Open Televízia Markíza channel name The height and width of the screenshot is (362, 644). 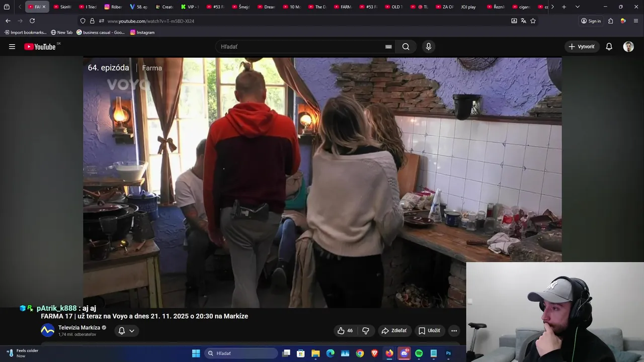click(79, 328)
